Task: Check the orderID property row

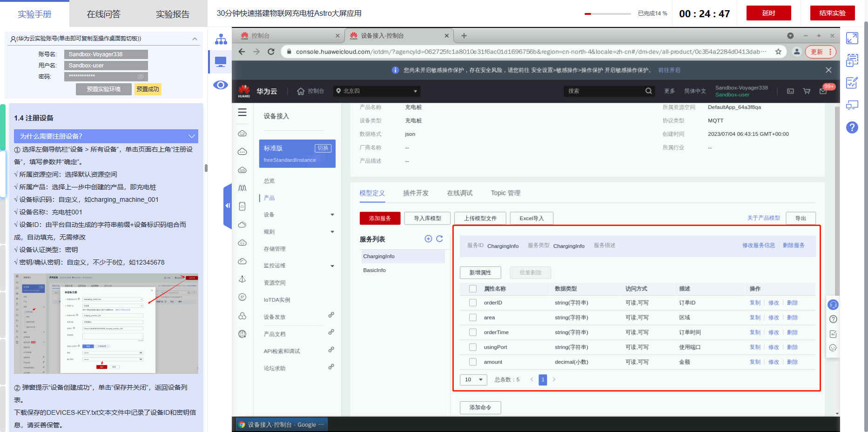Action: [x=473, y=303]
